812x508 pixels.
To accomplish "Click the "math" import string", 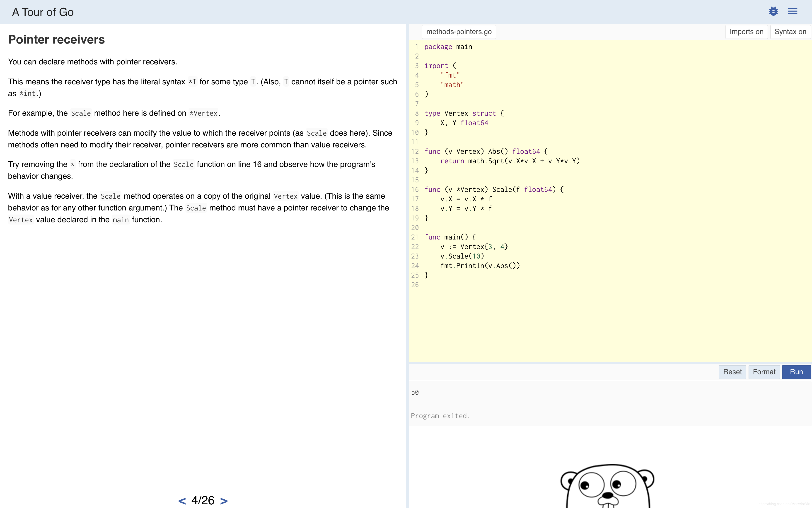I will (452, 85).
